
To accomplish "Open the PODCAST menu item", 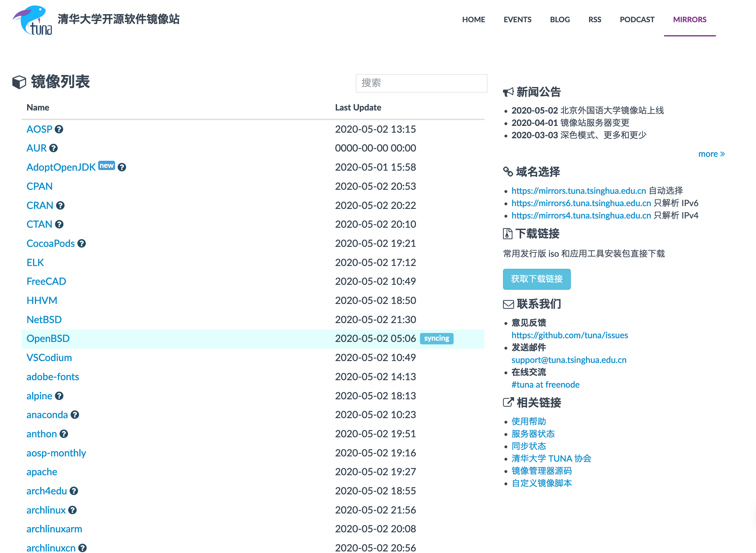I will tap(637, 19).
